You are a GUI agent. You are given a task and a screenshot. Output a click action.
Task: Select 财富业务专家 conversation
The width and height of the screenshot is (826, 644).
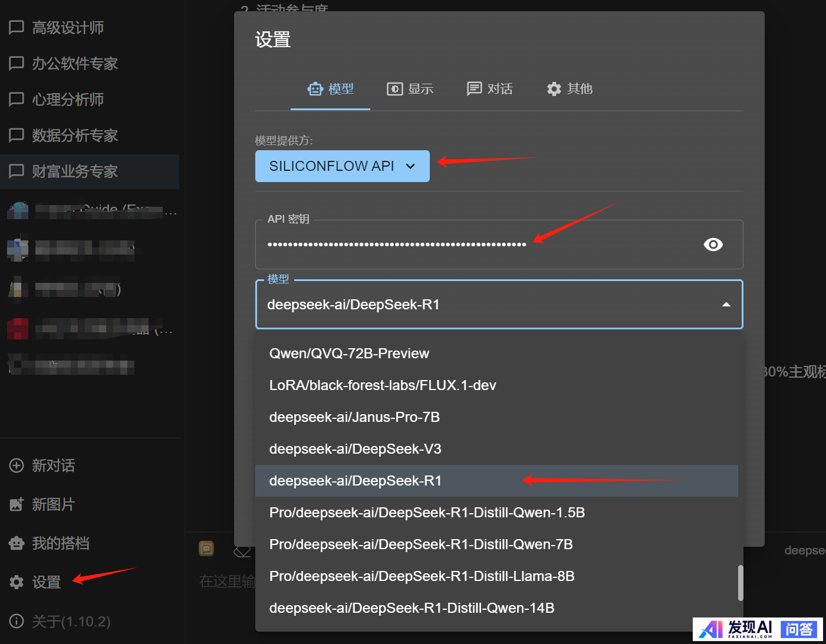coord(90,171)
